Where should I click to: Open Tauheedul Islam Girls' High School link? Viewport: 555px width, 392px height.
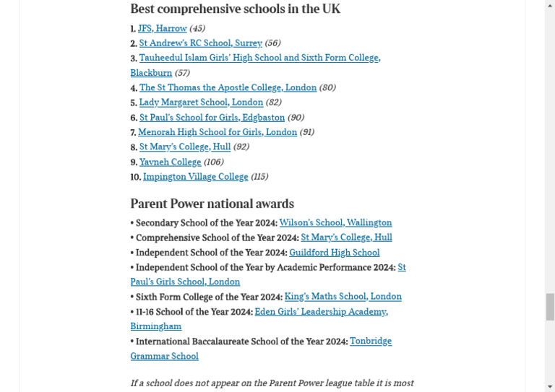coord(260,58)
